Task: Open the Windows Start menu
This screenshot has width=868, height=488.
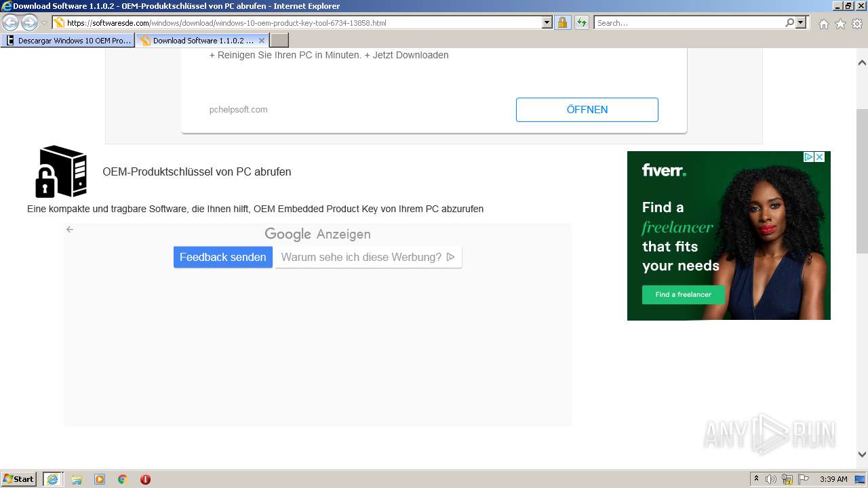Action: click(x=19, y=479)
